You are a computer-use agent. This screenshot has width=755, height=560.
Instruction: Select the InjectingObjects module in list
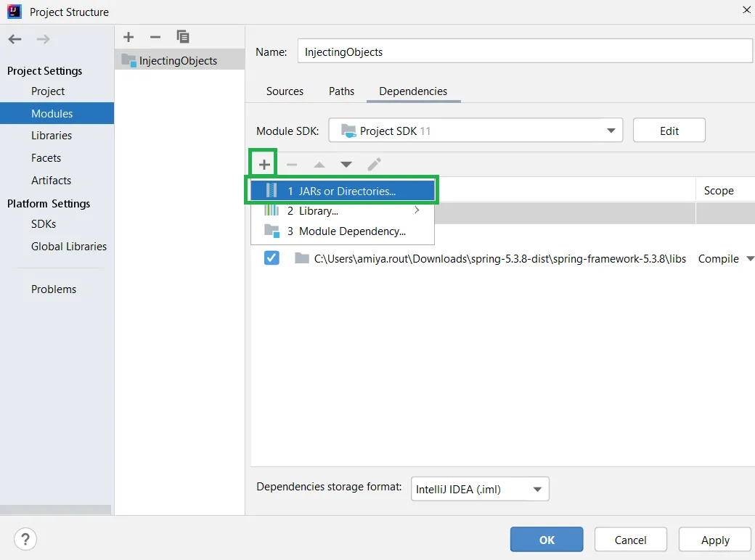tap(178, 61)
